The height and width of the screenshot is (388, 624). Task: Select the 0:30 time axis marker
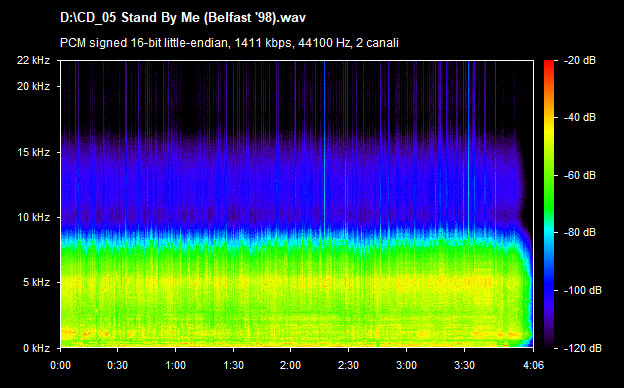click(117, 365)
